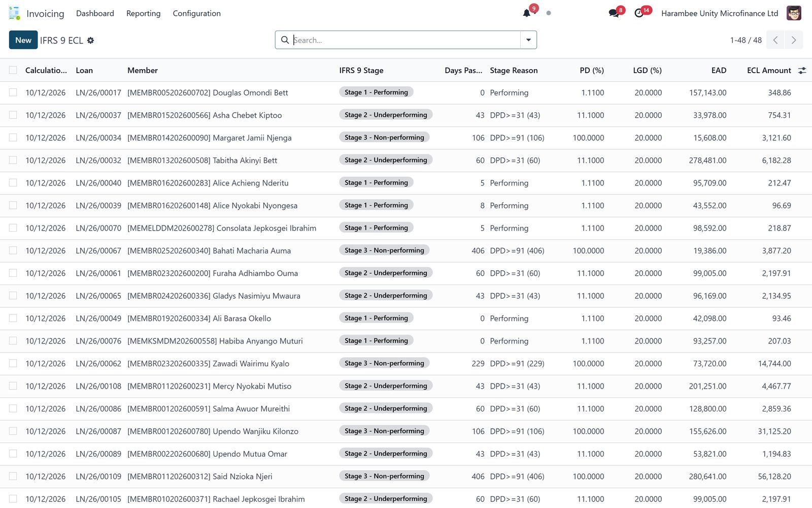Open the gear actions menu beside IFRS 9 ECL
Image resolution: width=812 pixels, height=508 pixels.
pyautogui.click(x=90, y=40)
